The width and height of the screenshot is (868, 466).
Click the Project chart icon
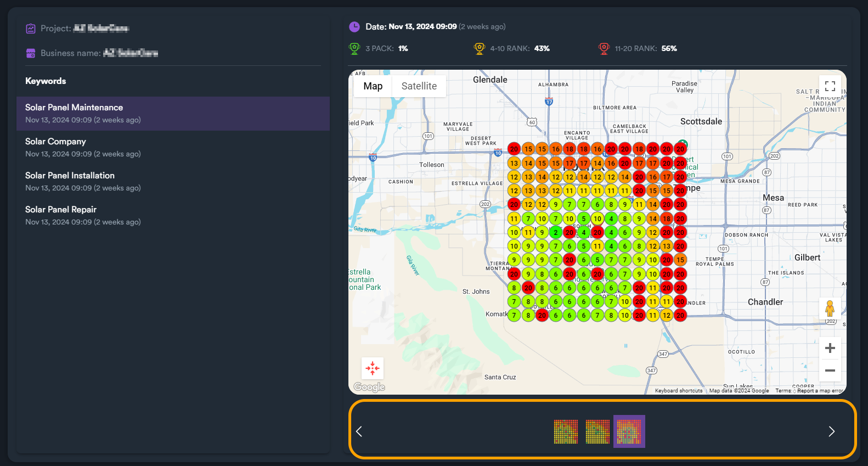[x=31, y=29]
